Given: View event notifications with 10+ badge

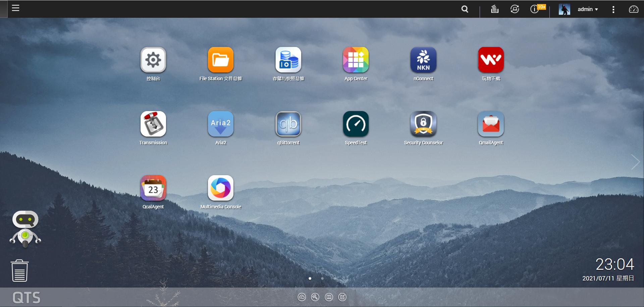Looking at the screenshot, I should pyautogui.click(x=535, y=9).
